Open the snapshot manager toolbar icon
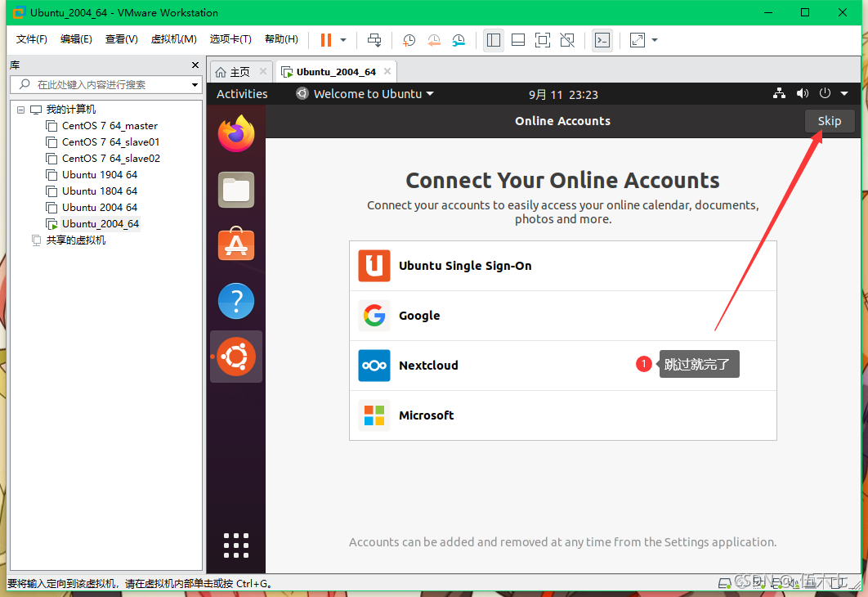The height and width of the screenshot is (597, 868). point(459,40)
